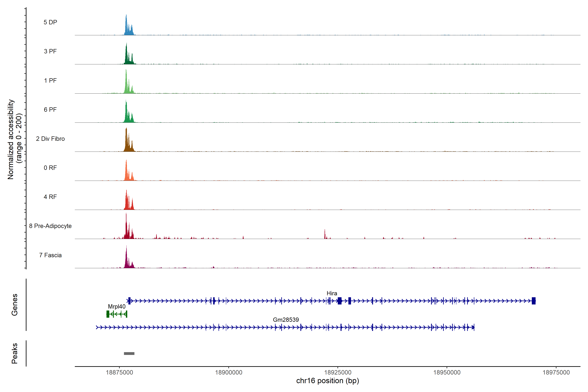Click the Peaks panel label
588x392 pixels.
pos(15,353)
